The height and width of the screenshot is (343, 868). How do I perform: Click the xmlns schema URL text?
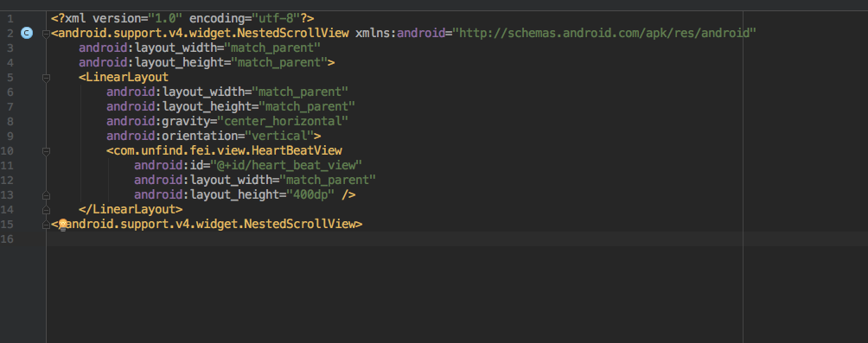pyautogui.click(x=604, y=33)
